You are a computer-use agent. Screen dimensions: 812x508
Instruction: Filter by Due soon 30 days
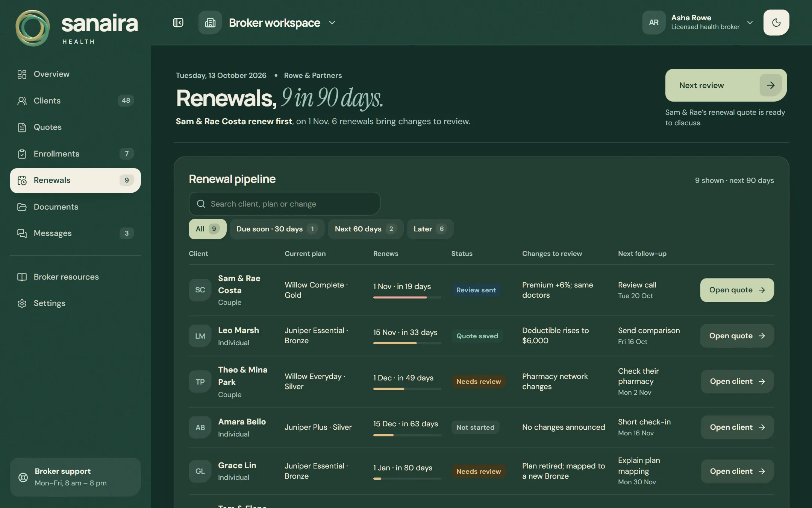tap(277, 229)
